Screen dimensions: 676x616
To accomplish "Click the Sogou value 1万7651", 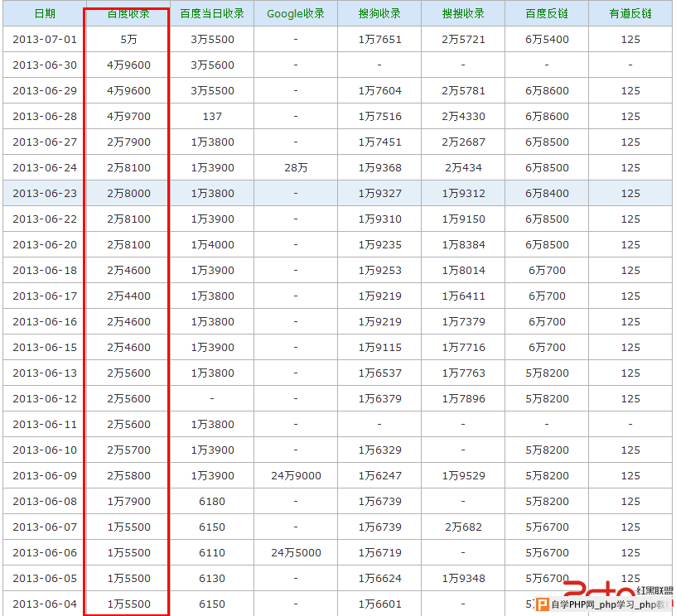I will pos(379,40).
